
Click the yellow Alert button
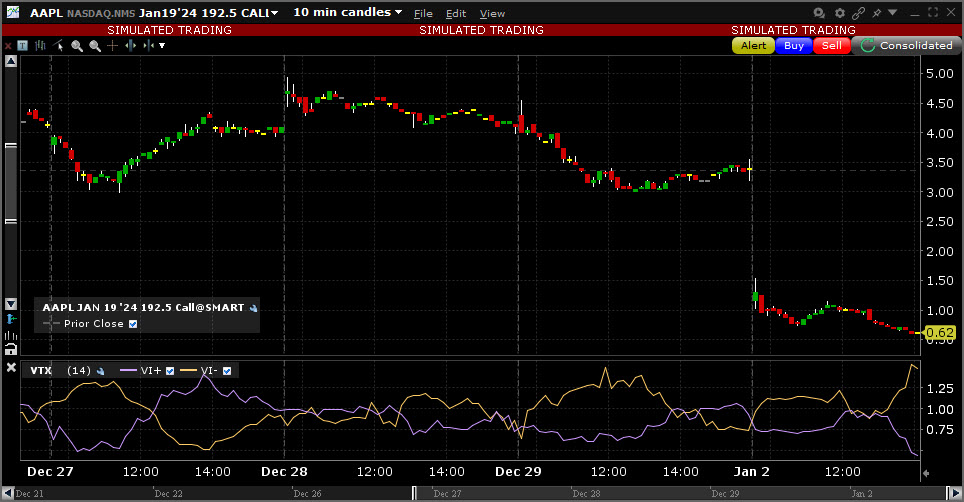tap(753, 45)
